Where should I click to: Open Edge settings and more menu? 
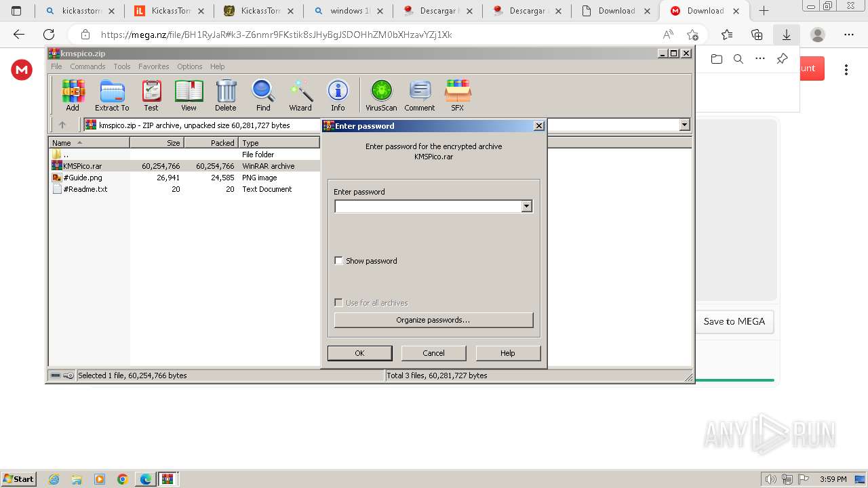point(849,35)
